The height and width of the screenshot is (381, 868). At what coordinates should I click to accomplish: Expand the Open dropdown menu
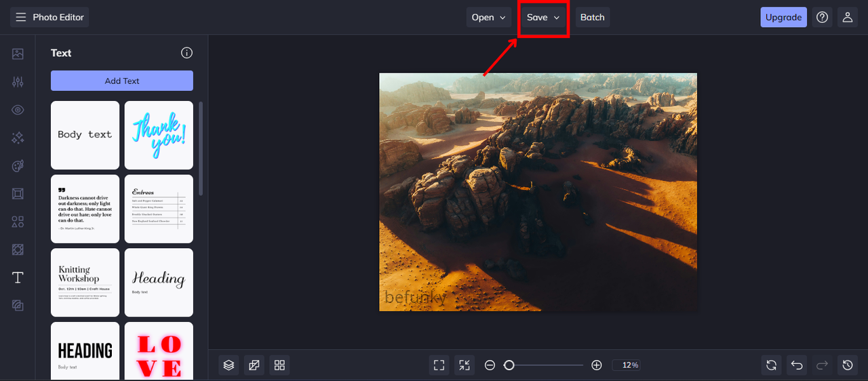488,18
